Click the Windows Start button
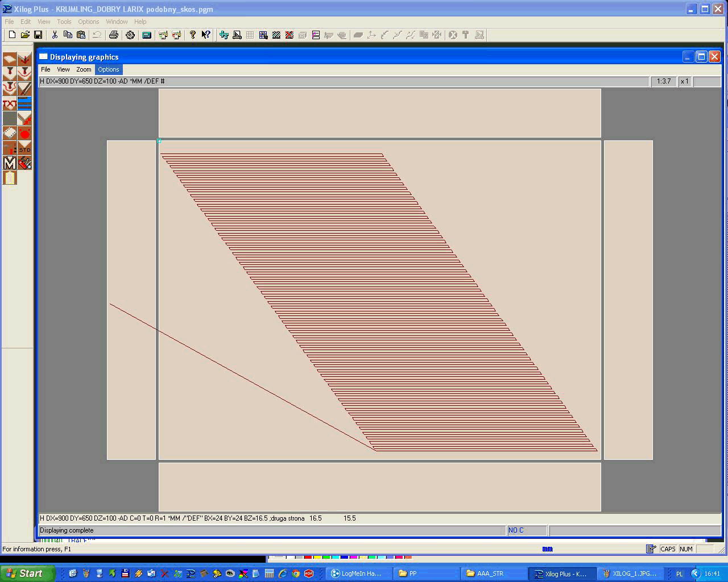 pyautogui.click(x=26, y=573)
